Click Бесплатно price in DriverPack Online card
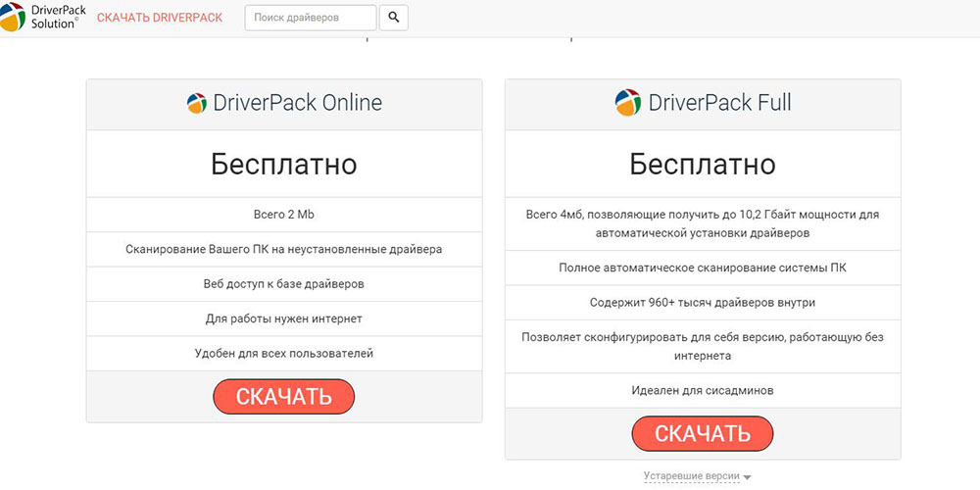 click(x=284, y=165)
